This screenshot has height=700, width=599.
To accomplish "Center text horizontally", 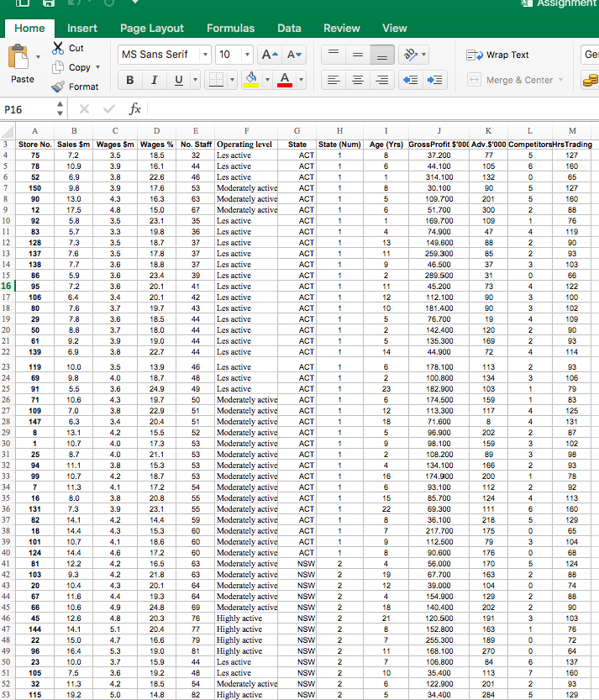I will [358, 80].
